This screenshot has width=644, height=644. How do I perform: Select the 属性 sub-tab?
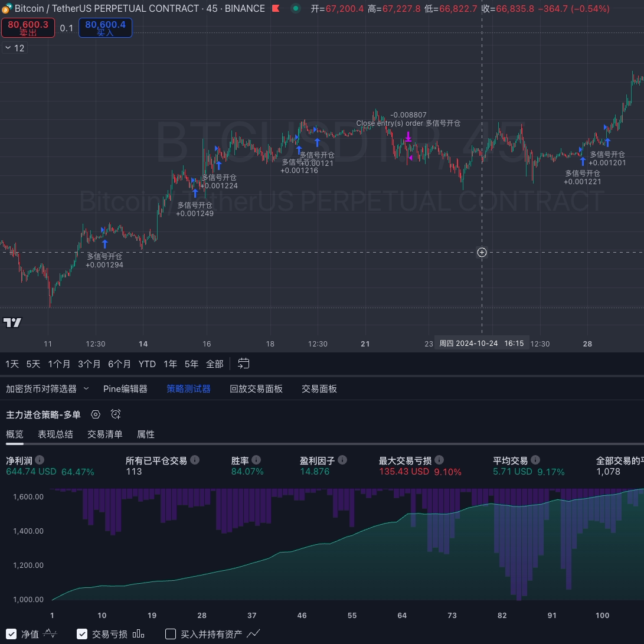(x=146, y=434)
